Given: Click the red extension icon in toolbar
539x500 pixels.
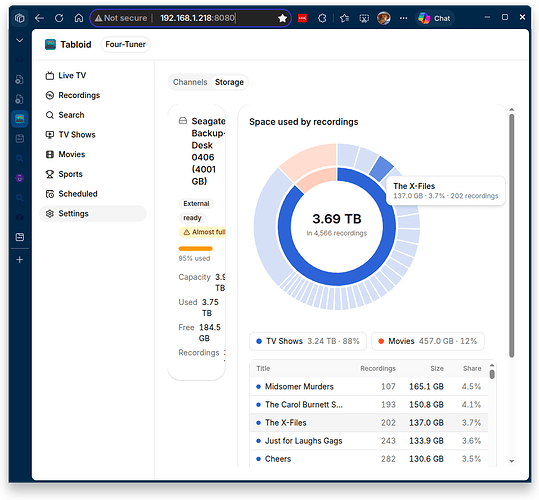Looking at the screenshot, I should (302, 18).
